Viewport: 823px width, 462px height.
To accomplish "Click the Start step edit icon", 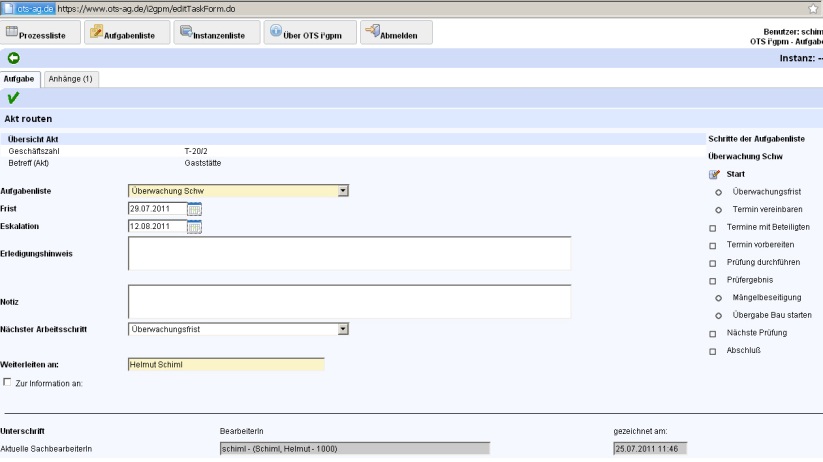I will click(714, 175).
